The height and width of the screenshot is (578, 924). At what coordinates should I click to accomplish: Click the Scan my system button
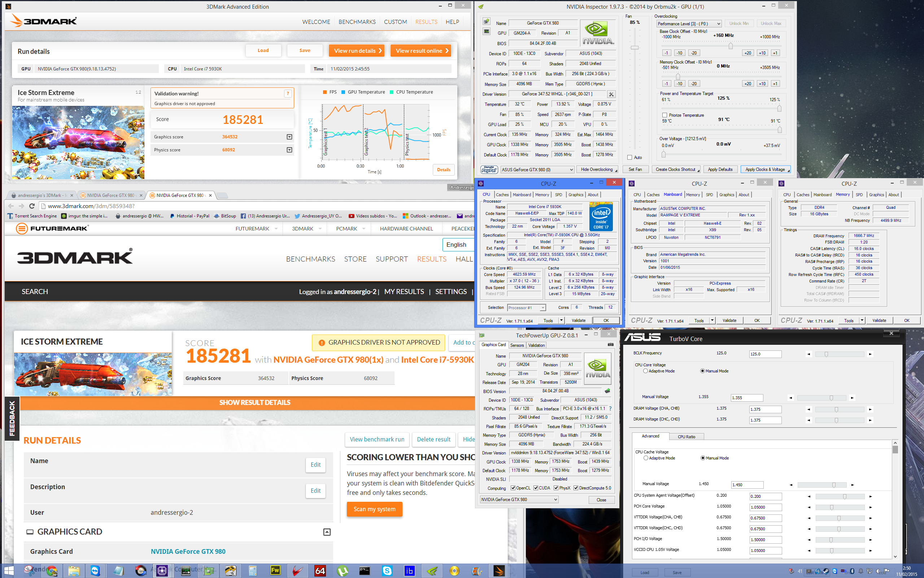(374, 509)
